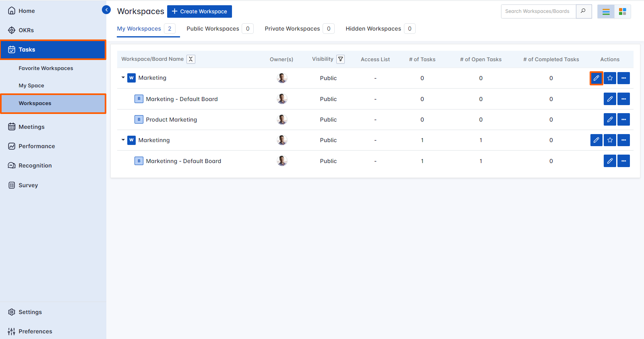Focus the Search Workspaces/Boards field
Viewport: 644px width, 339px height.
point(538,11)
